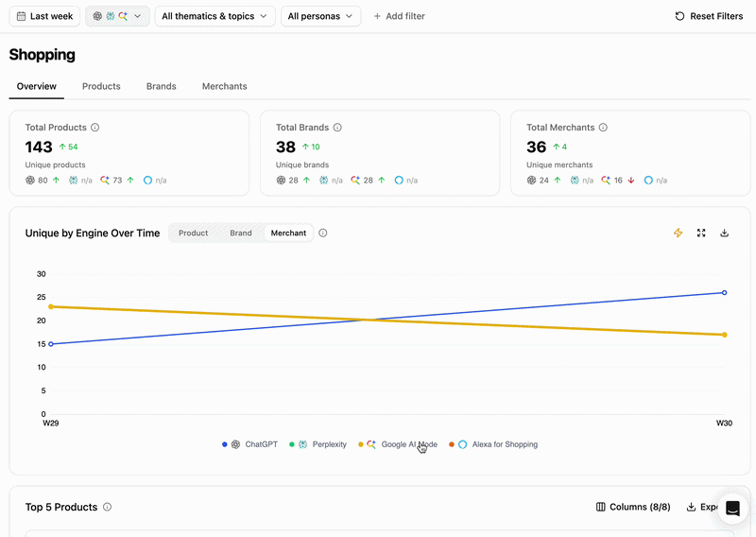This screenshot has width=756, height=537.
Task: Switch chart to Brand view
Action: point(241,233)
